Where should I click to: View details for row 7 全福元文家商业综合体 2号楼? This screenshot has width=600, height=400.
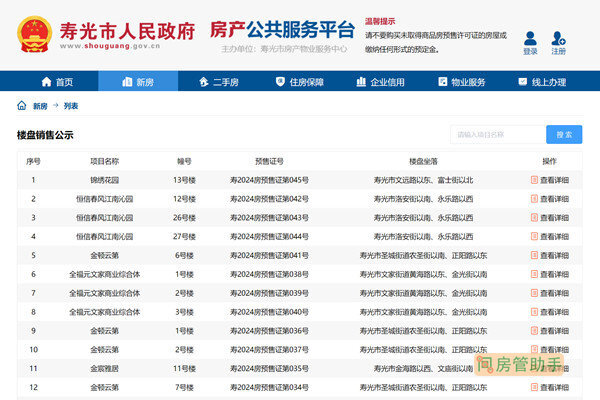[x=550, y=293]
